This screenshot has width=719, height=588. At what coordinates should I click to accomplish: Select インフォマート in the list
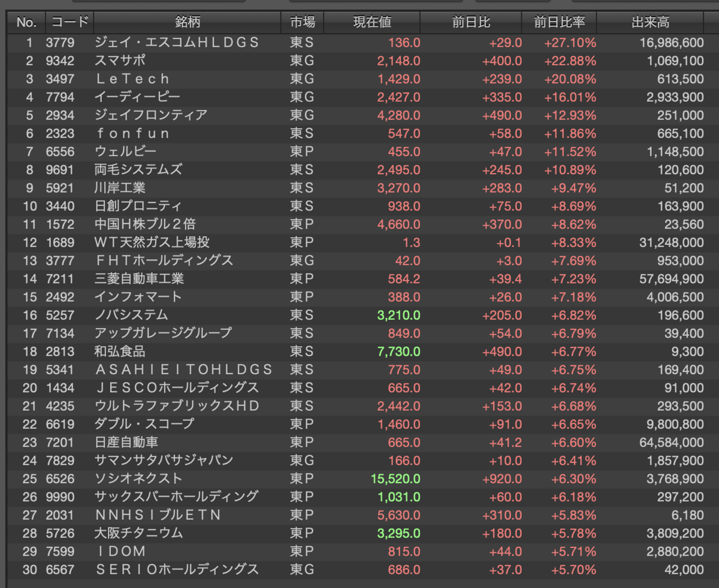click(138, 296)
